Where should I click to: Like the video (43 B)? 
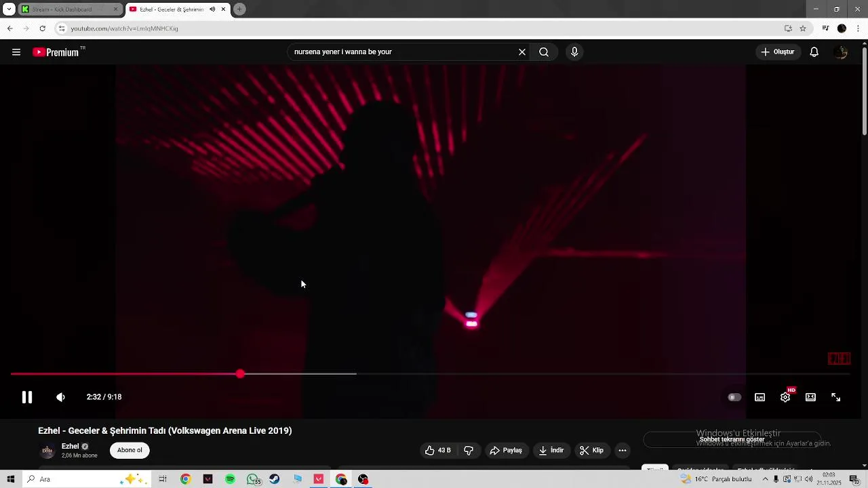(x=437, y=450)
